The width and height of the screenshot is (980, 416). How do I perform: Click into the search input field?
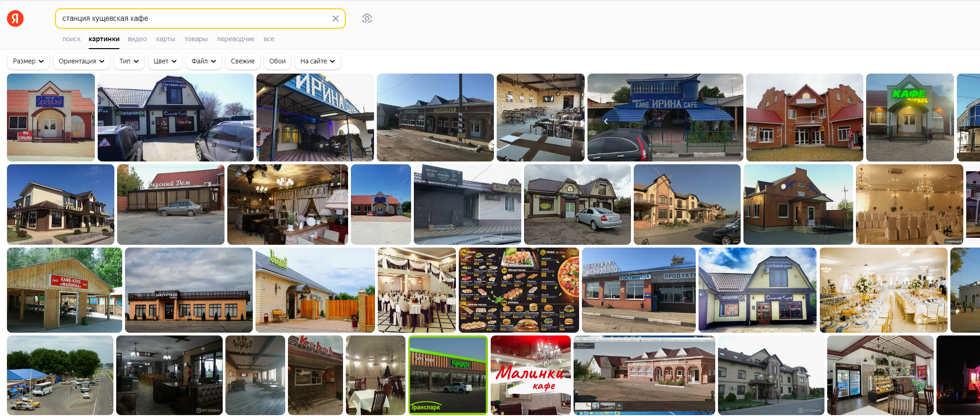click(194, 19)
